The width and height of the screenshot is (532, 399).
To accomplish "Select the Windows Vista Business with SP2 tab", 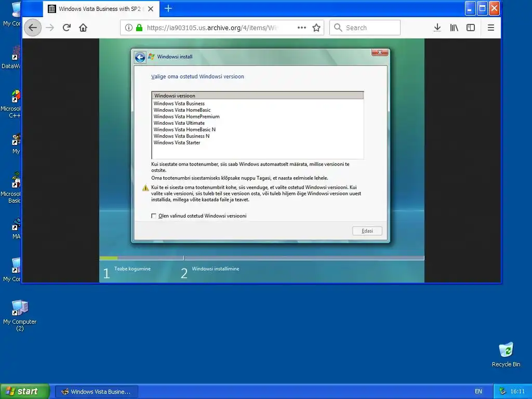I will pyautogui.click(x=100, y=9).
